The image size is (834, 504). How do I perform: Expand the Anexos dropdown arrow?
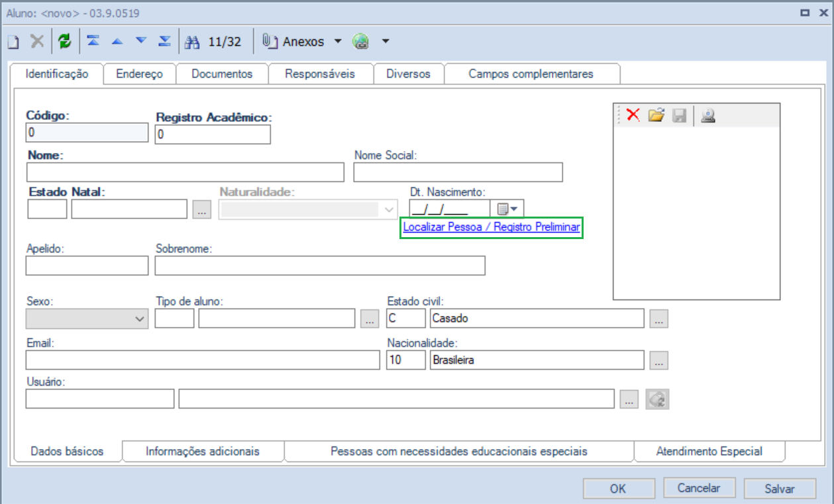click(x=337, y=42)
